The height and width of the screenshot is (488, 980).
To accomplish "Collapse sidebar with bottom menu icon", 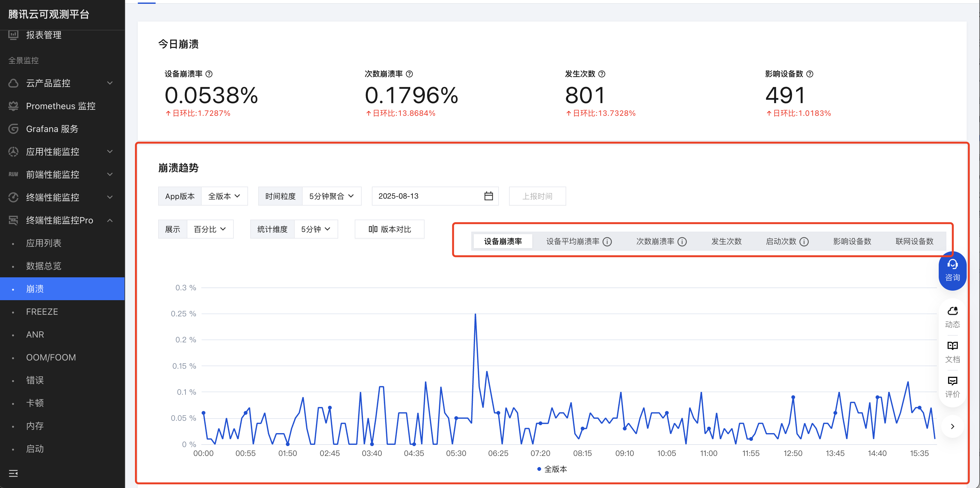I will [13, 473].
